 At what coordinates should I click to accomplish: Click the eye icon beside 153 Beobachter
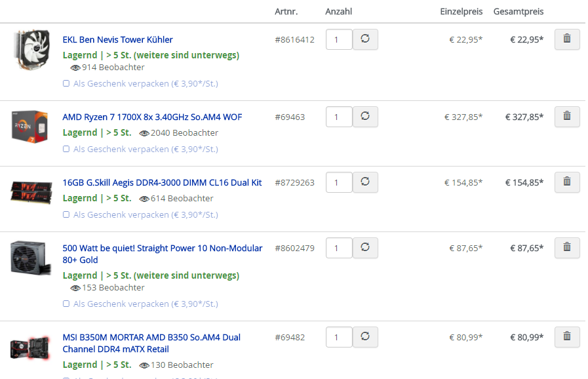pos(75,288)
